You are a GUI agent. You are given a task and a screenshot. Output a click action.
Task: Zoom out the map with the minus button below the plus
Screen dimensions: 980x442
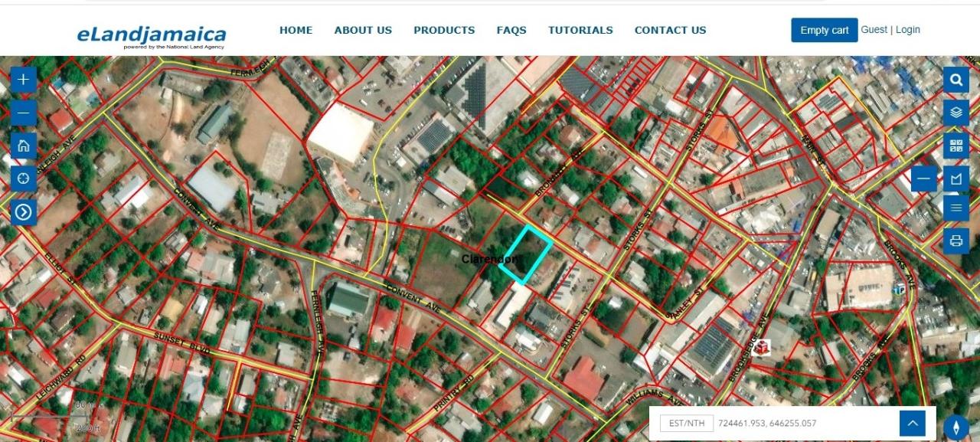pos(23,113)
